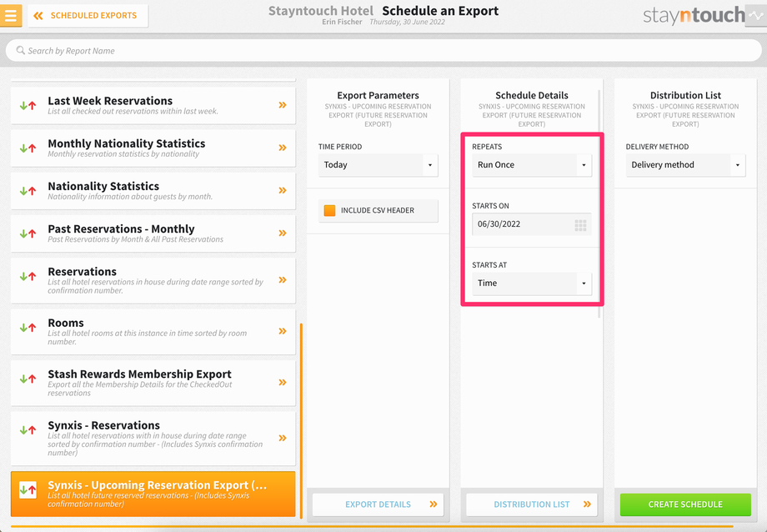Toggle Include CSV Header checkbox
Image resolution: width=767 pixels, height=532 pixels.
click(x=329, y=210)
